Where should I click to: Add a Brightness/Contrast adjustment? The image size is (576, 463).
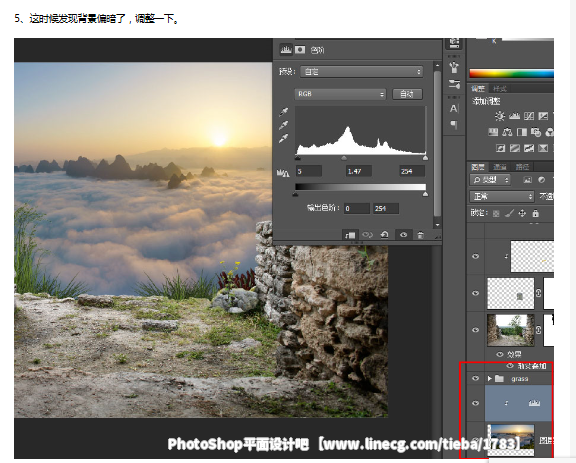(500, 116)
